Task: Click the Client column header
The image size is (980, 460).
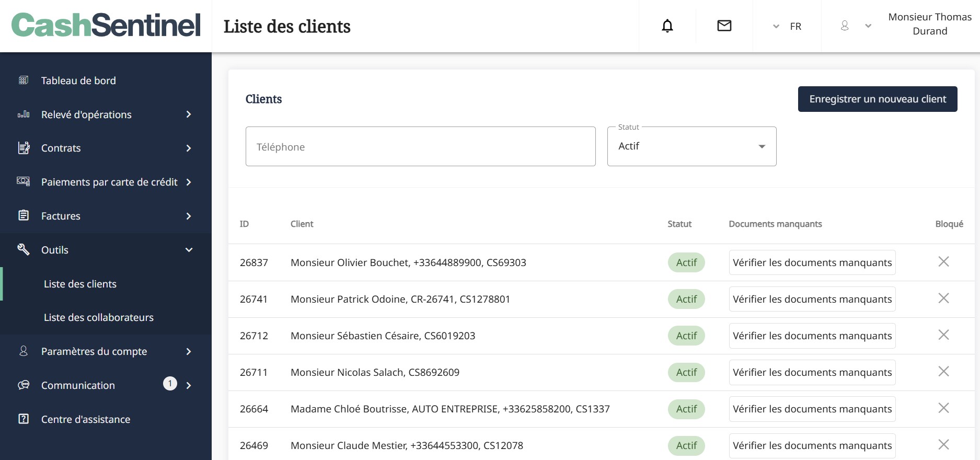Action: 302,224
